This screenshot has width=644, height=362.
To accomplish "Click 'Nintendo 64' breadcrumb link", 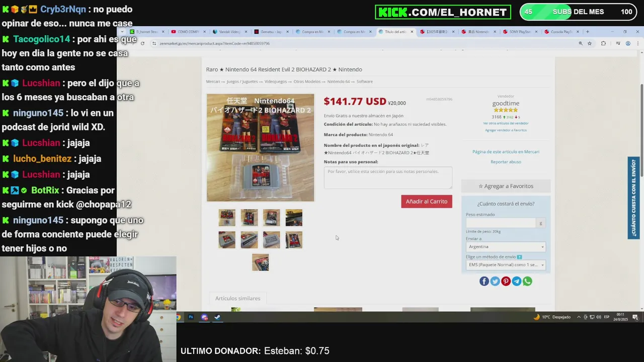I will [338, 81].
